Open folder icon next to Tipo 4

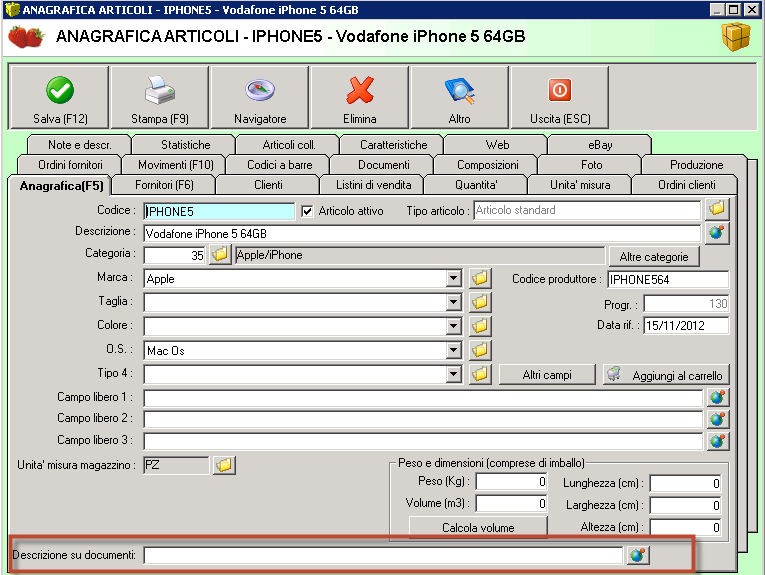pyautogui.click(x=480, y=374)
